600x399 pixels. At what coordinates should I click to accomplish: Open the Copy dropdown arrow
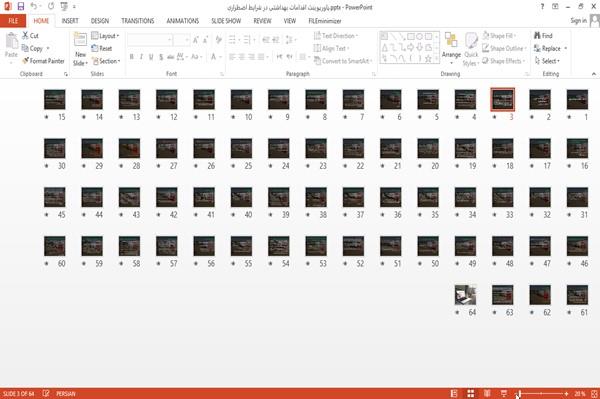48,48
